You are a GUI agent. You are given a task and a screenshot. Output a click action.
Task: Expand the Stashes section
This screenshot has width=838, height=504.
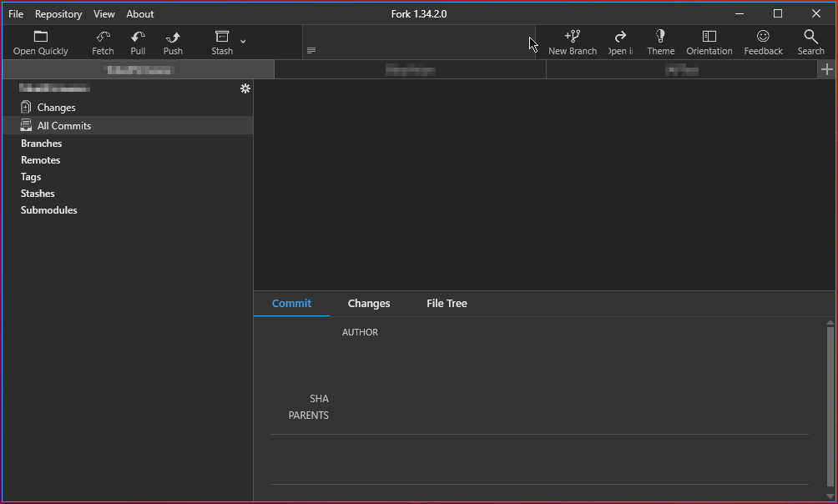point(38,194)
